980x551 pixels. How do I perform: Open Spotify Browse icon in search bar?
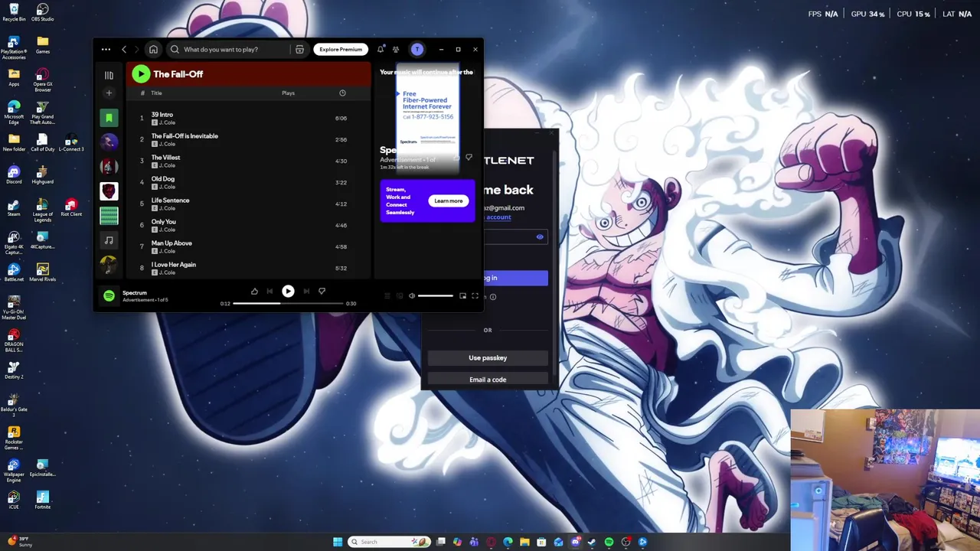(x=299, y=49)
